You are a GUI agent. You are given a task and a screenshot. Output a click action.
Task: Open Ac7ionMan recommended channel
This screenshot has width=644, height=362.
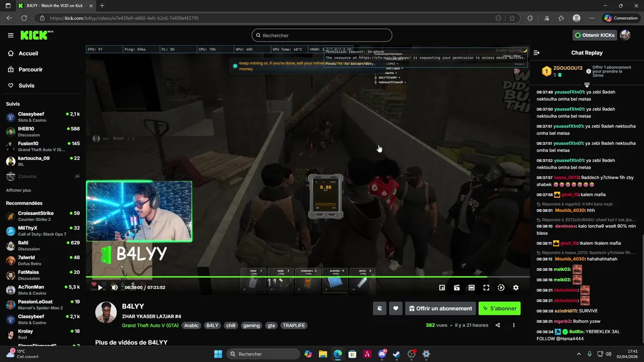(43, 290)
